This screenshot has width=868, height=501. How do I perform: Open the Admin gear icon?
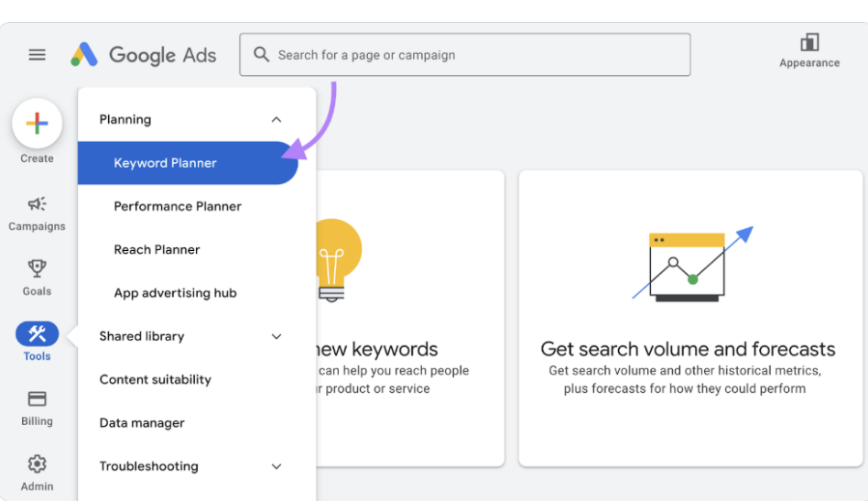tap(37, 463)
